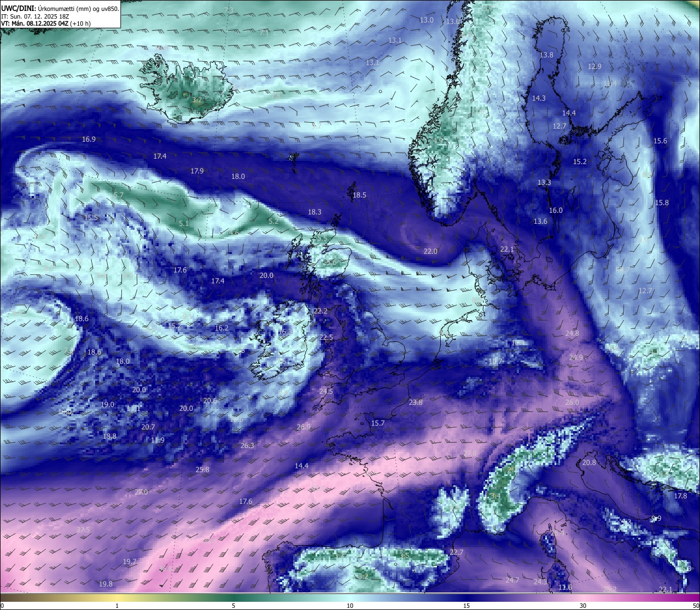Click the UWC/DINI title line in header

pos(60,8)
